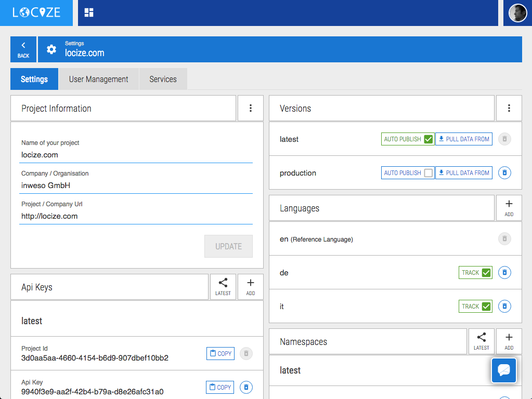
Task: Add a new Api Key
Action: (x=250, y=287)
